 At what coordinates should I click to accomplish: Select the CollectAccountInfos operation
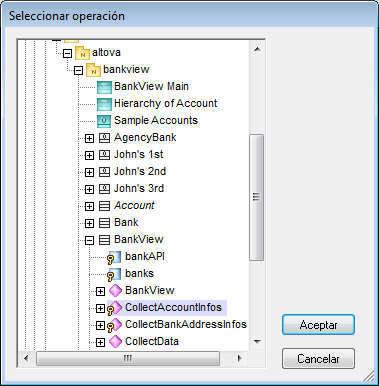point(173,307)
